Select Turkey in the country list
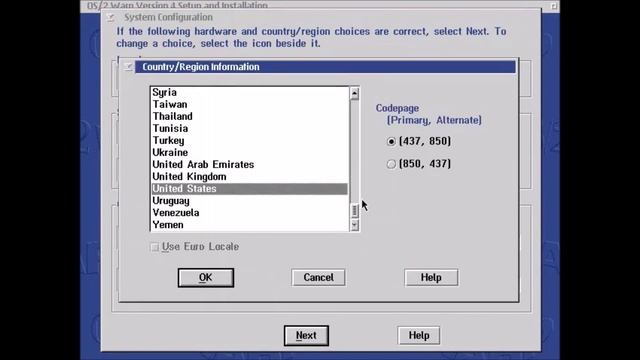This screenshot has height=360, width=640. tap(250, 140)
